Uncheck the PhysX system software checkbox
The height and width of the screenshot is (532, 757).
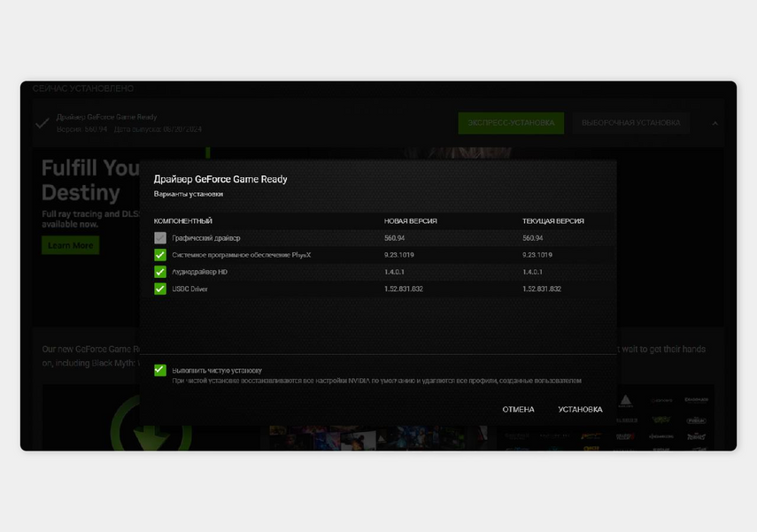[x=159, y=255]
